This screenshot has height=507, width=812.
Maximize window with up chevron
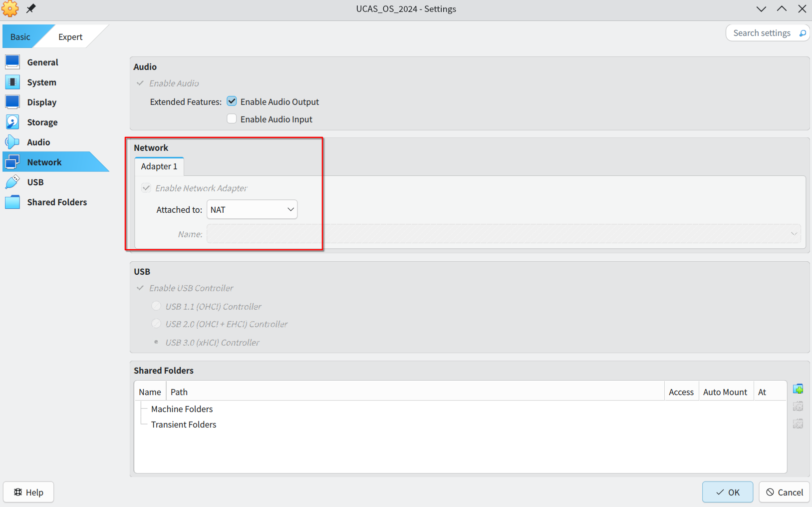(782, 8)
